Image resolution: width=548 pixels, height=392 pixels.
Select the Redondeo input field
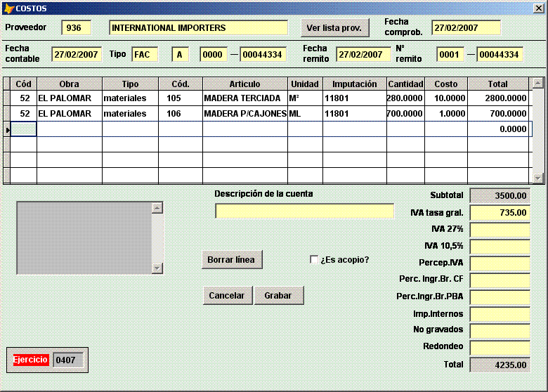[x=499, y=348]
